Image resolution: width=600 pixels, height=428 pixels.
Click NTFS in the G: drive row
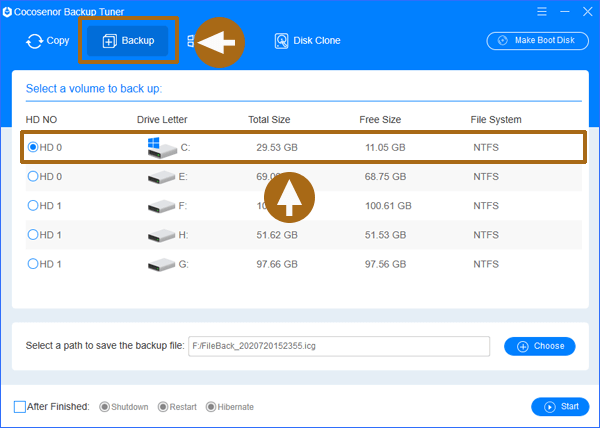[x=486, y=264]
